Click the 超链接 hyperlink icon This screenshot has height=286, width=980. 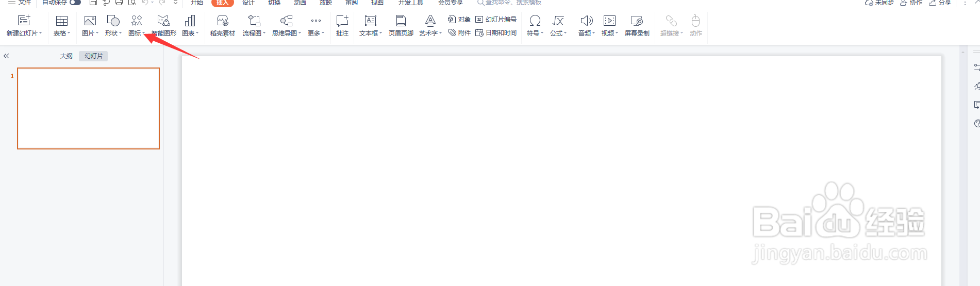671,21
